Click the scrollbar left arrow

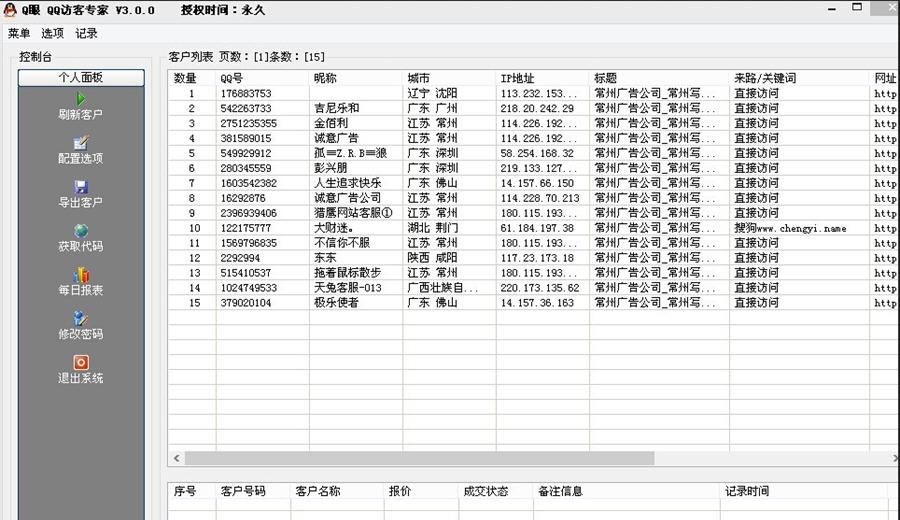coord(177,458)
